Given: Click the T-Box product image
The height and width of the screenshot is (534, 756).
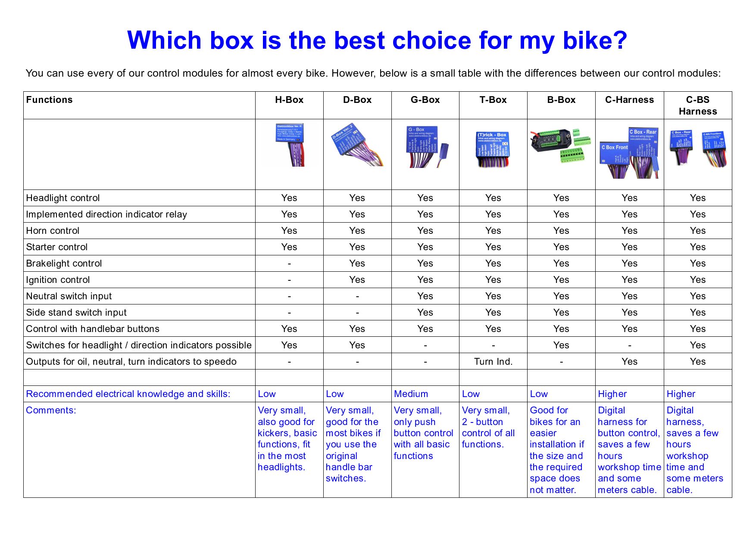Looking at the screenshot, I should click(493, 149).
